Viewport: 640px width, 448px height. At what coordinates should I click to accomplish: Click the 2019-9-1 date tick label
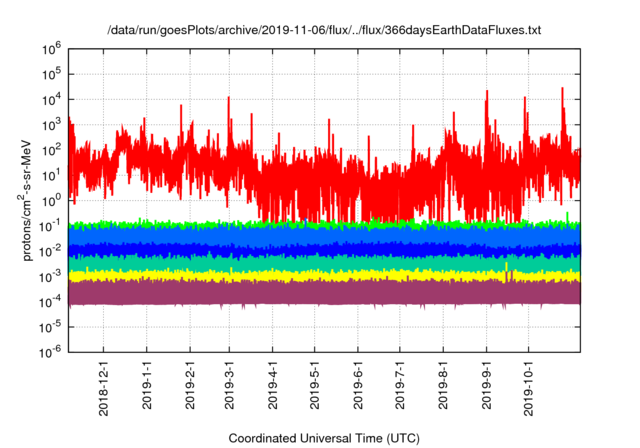pos(487,385)
